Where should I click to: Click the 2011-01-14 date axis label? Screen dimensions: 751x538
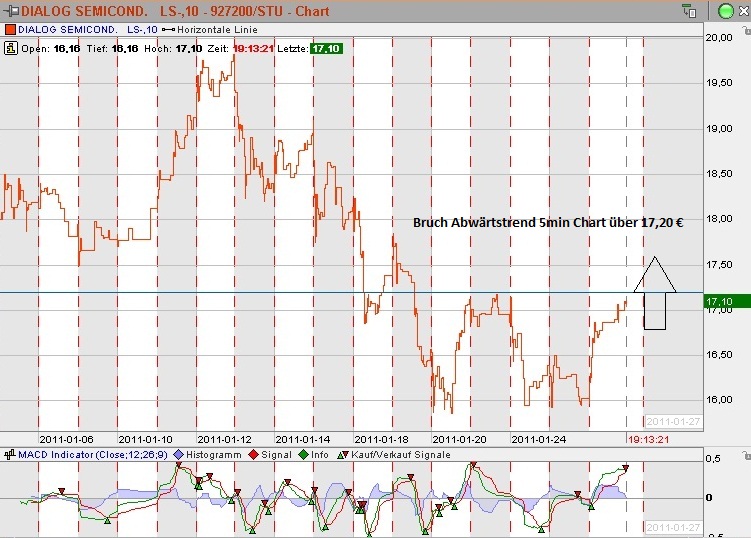coord(303,439)
